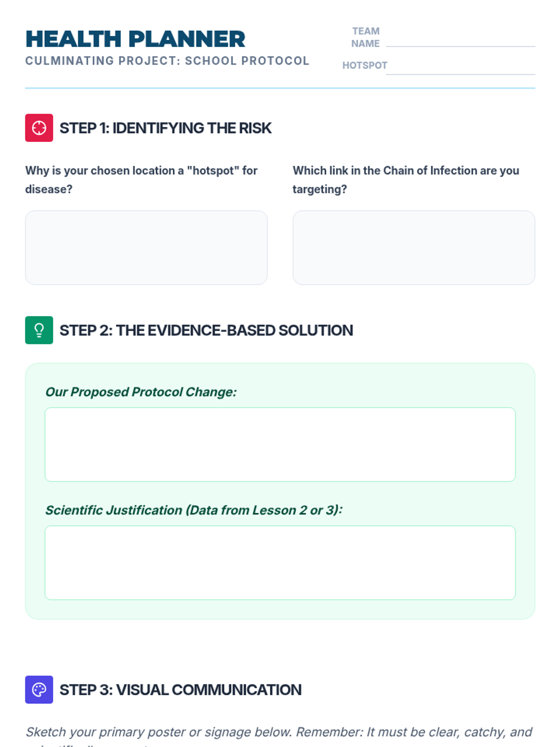Viewport: 560px width, 747px height.
Task: Click the Team Name label
Action: click(365, 37)
